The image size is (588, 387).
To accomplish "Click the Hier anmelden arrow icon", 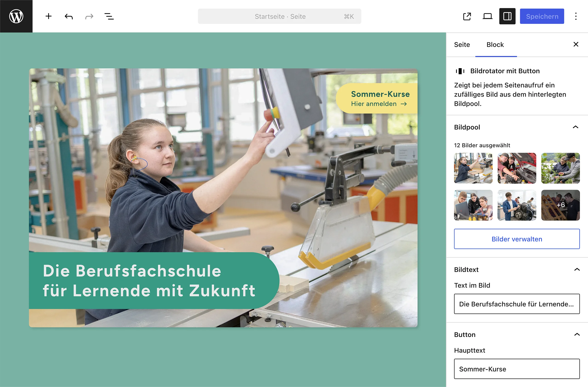I will [x=404, y=104].
